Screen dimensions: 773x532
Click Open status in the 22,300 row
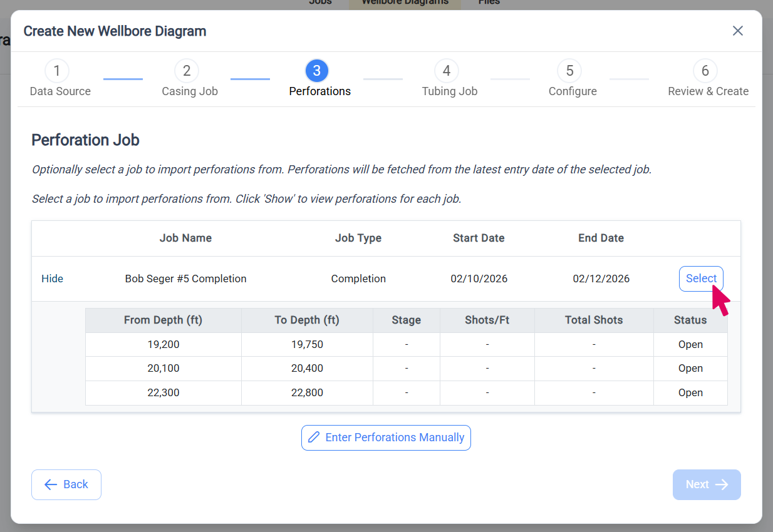click(x=690, y=392)
